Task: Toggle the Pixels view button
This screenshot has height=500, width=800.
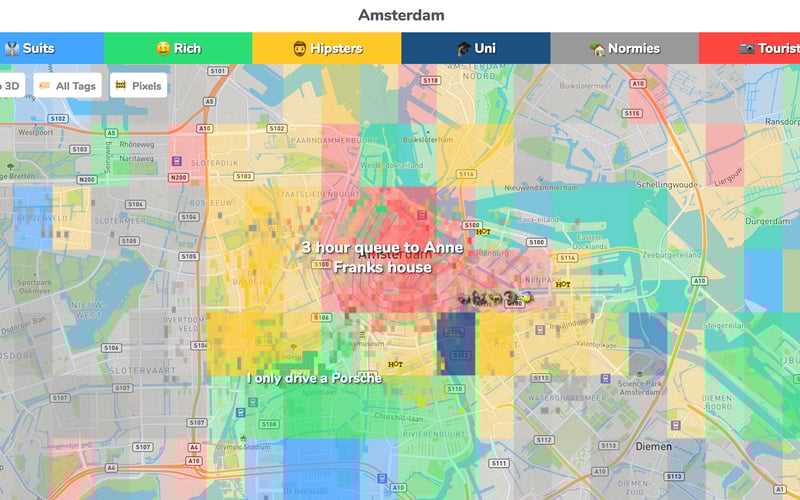Action: point(138,86)
